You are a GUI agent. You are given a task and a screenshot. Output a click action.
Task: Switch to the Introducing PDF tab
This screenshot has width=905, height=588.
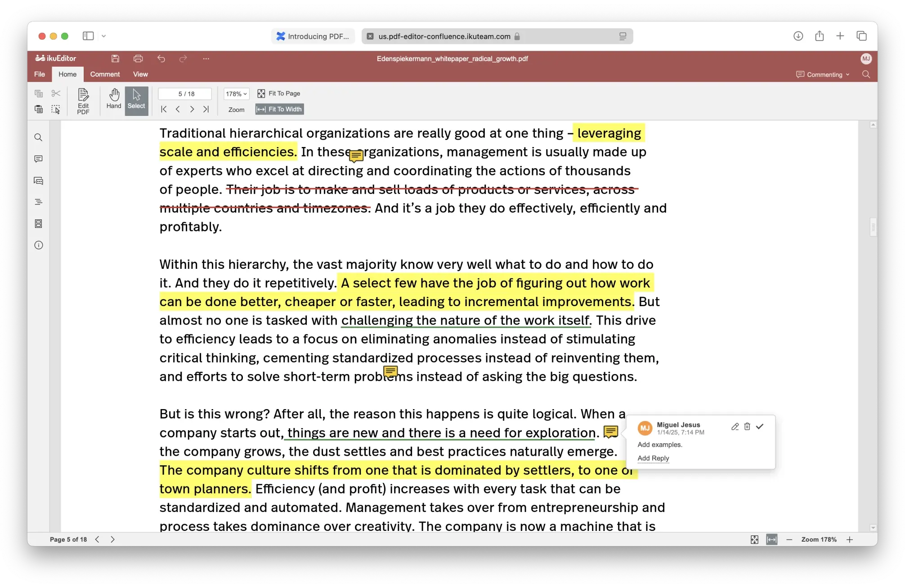point(313,36)
